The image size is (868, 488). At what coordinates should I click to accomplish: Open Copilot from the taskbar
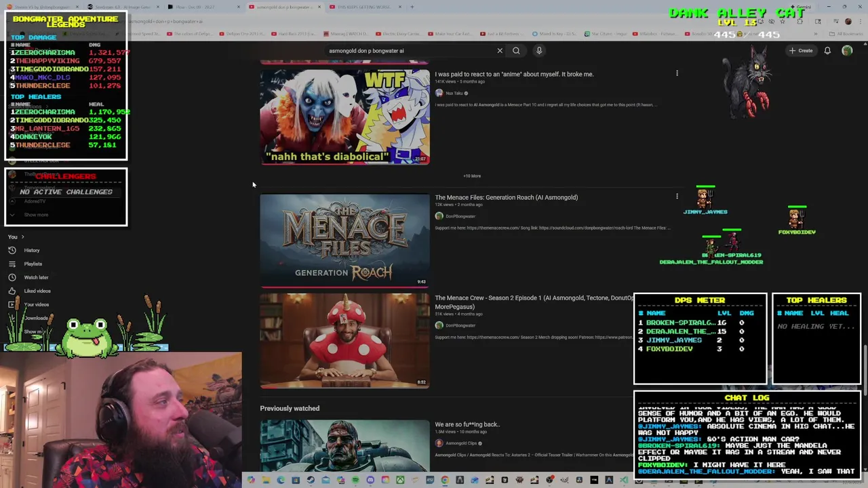point(250,480)
